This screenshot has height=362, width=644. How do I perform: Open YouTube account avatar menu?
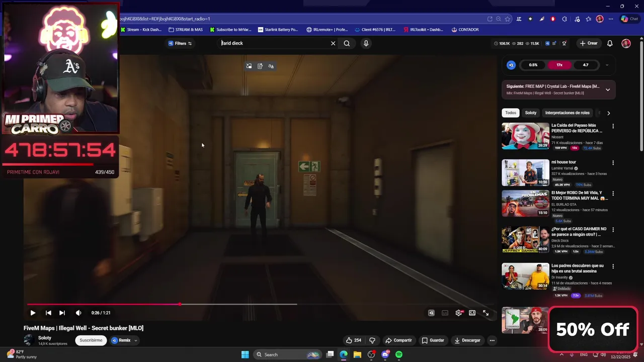click(626, 43)
